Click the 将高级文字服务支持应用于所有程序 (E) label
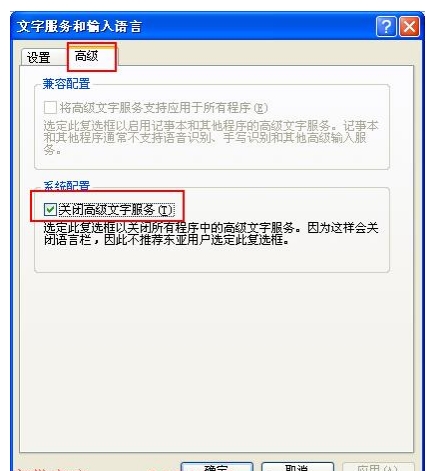 [163, 108]
